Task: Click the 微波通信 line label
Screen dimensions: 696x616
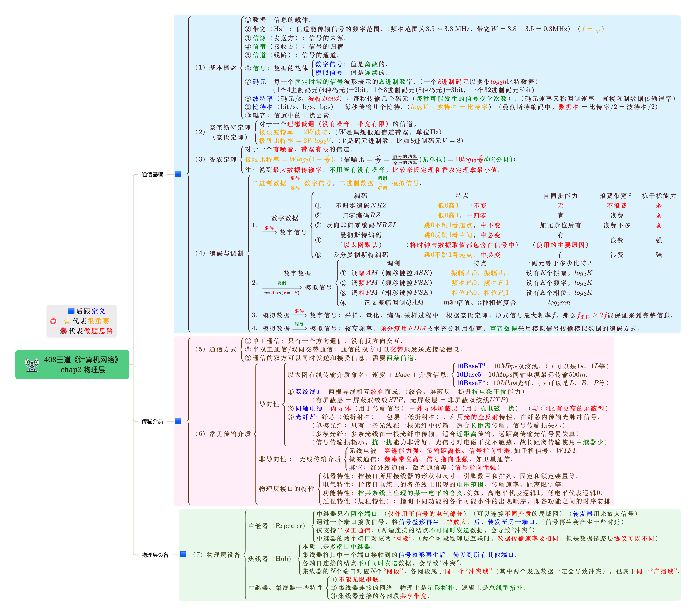Action: coord(363,459)
